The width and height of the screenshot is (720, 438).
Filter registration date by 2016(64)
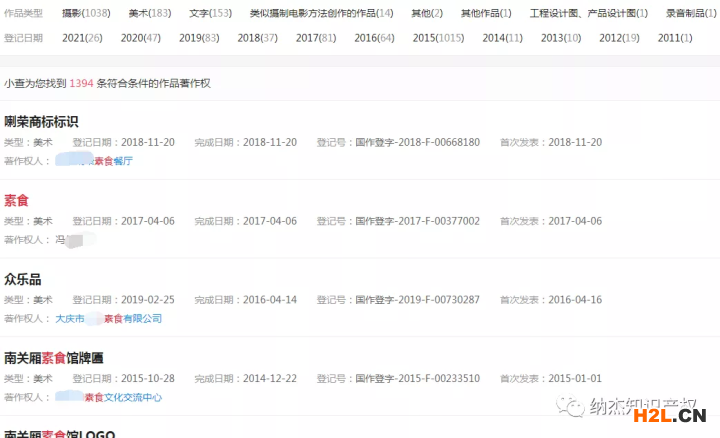point(374,38)
